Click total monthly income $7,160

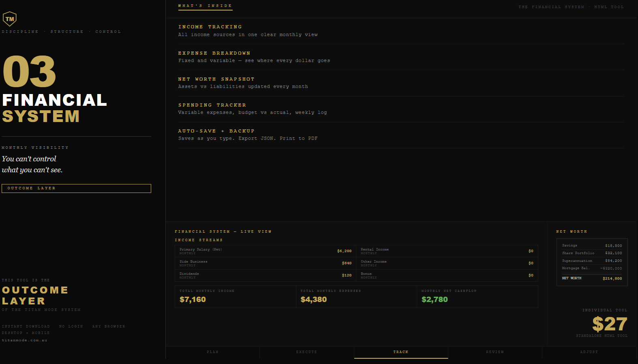click(x=193, y=300)
